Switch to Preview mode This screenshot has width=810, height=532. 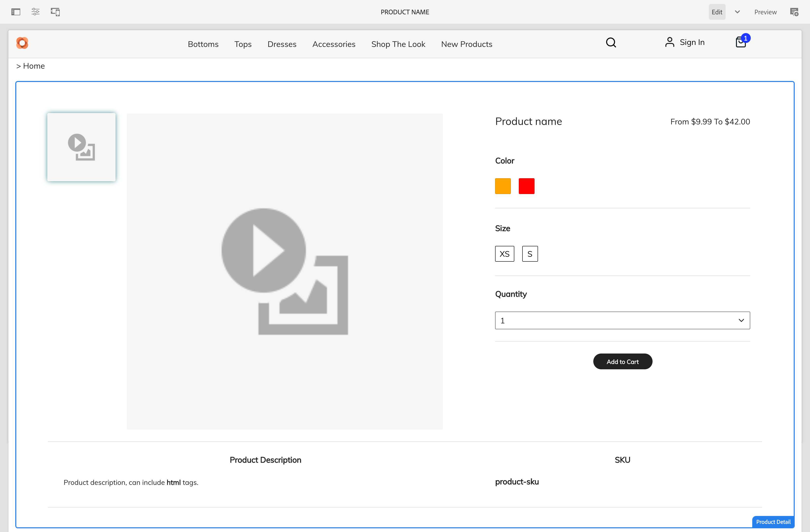[765, 12]
